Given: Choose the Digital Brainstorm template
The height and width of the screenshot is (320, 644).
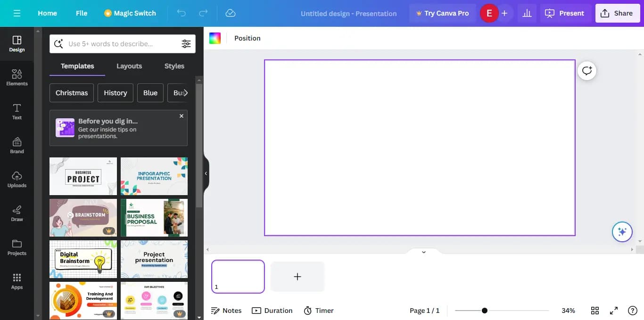Looking at the screenshot, I should [x=83, y=259].
